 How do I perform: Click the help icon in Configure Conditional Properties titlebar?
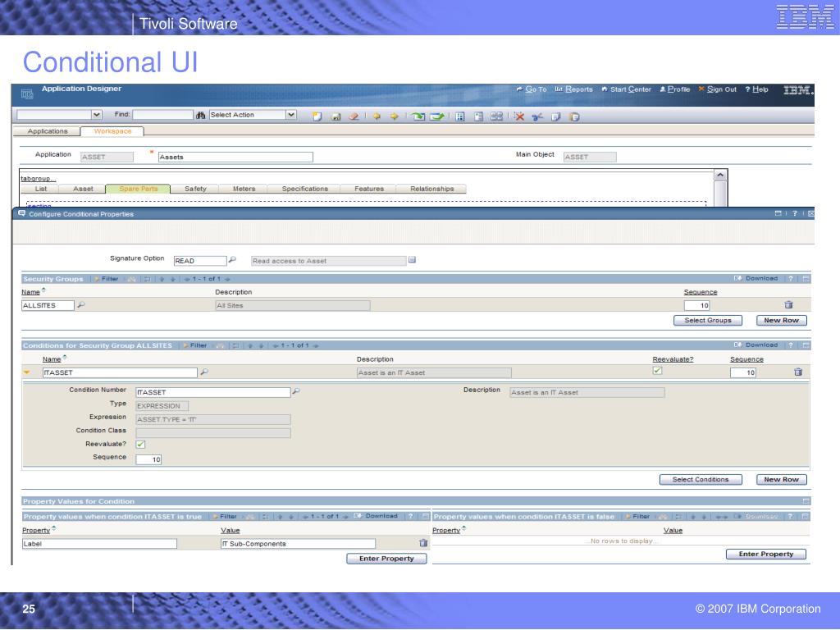tap(794, 213)
